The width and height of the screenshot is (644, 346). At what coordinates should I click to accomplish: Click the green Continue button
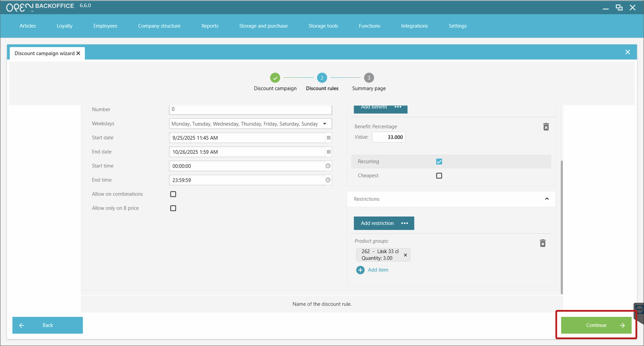coord(596,325)
